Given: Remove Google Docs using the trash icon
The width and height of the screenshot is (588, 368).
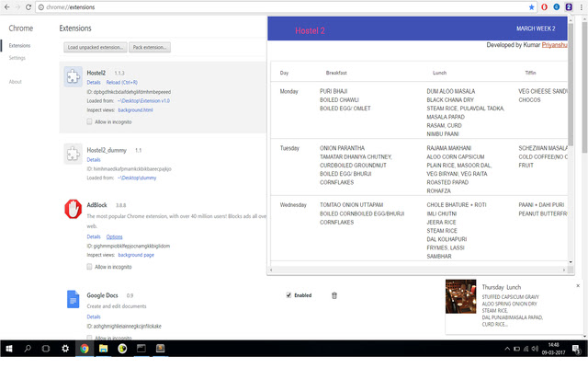Looking at the screenshot, I should point(334,295).
